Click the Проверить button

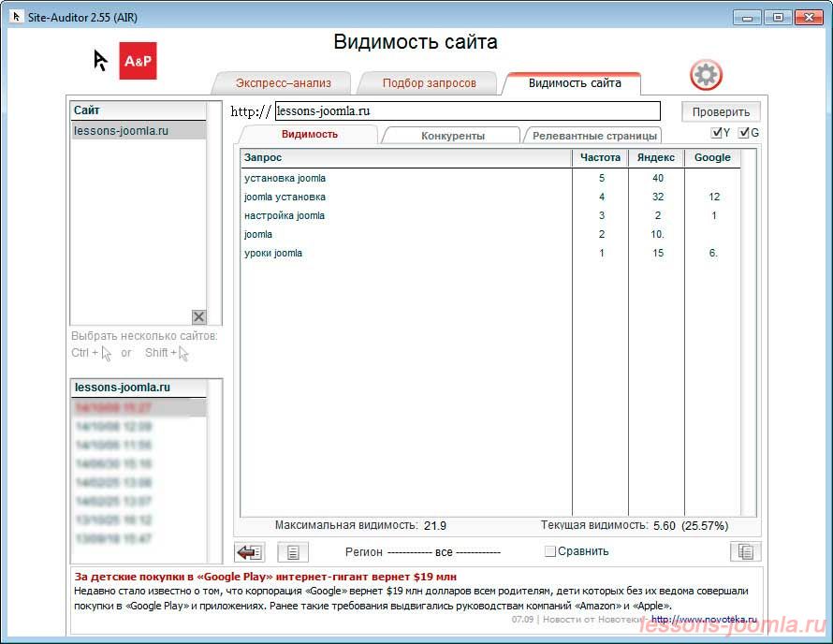[x=721, y=112]
